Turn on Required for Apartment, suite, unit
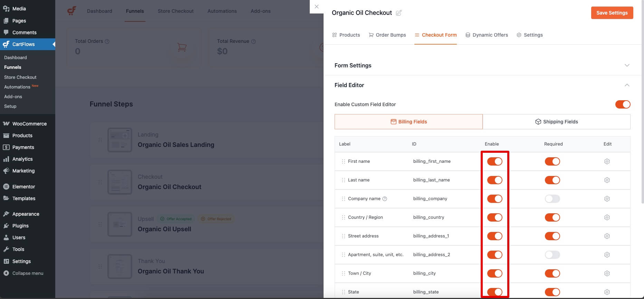Image resolution: width=644 pixels, height=299 pixels. (x=552, y=255)
